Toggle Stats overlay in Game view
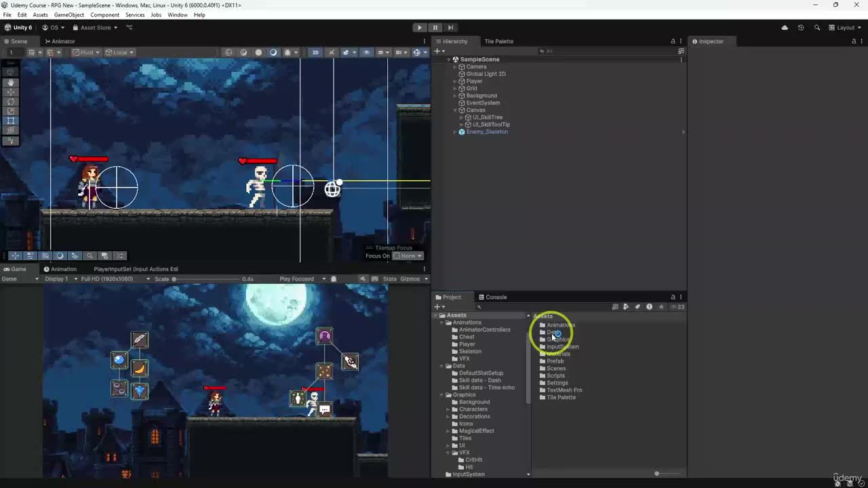Image resolution: width=868 pixels, height=488 pixels. coord(390,279)
